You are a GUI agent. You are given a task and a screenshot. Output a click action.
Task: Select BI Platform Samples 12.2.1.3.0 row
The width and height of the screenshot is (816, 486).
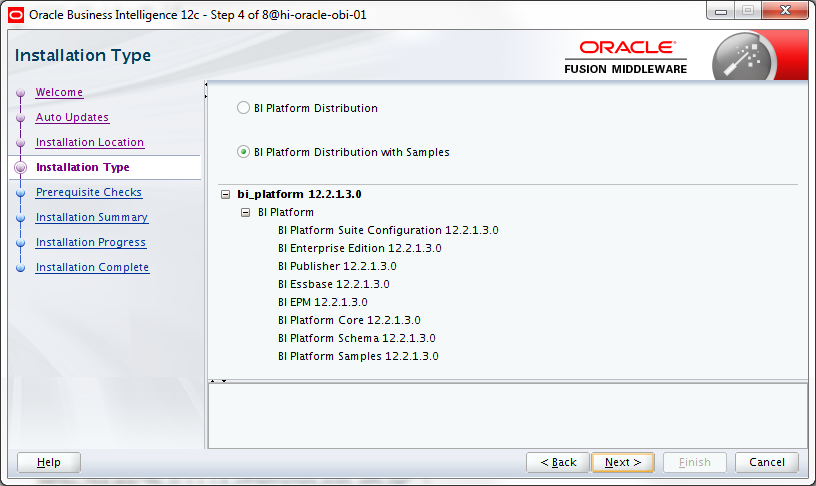[x=358, y=356]
